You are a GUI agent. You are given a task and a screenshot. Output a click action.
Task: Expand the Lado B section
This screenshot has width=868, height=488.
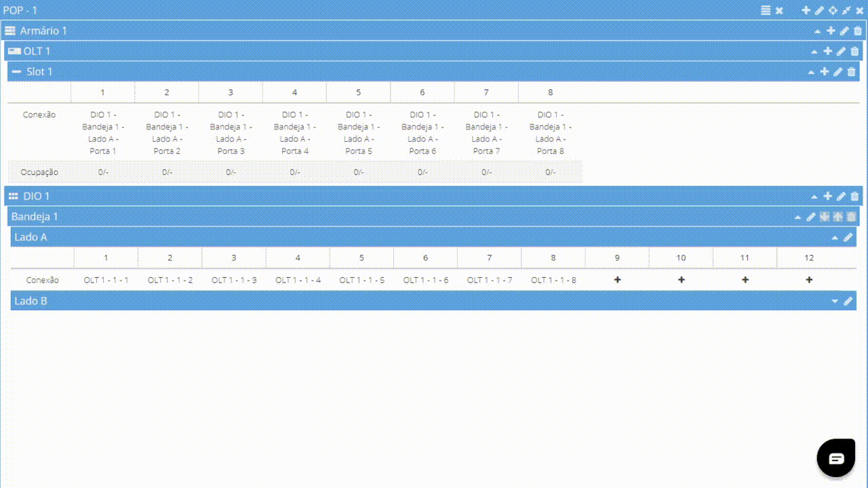point(835,302)
